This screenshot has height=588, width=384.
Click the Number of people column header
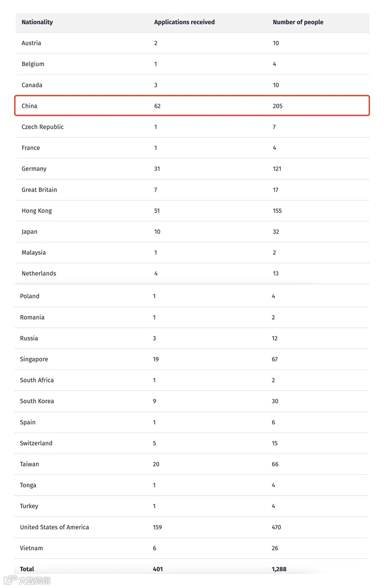click(x=298, y=22)
